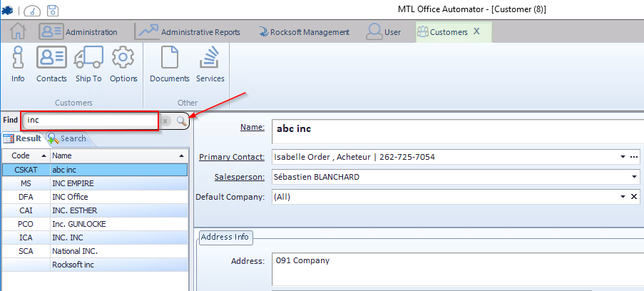Expand the Salesperson dropdown
The width and height of the screenshot is (644, 291).
pyautogui.click(x=634, y=177)
